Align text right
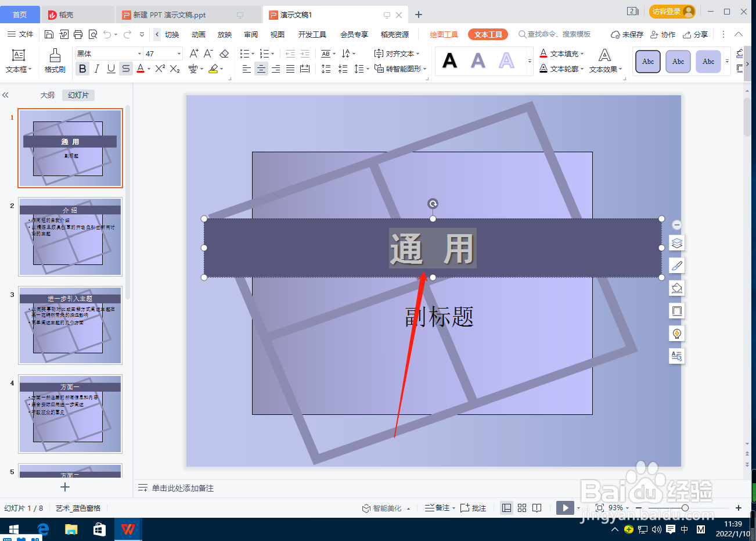 tap(276, 69)
